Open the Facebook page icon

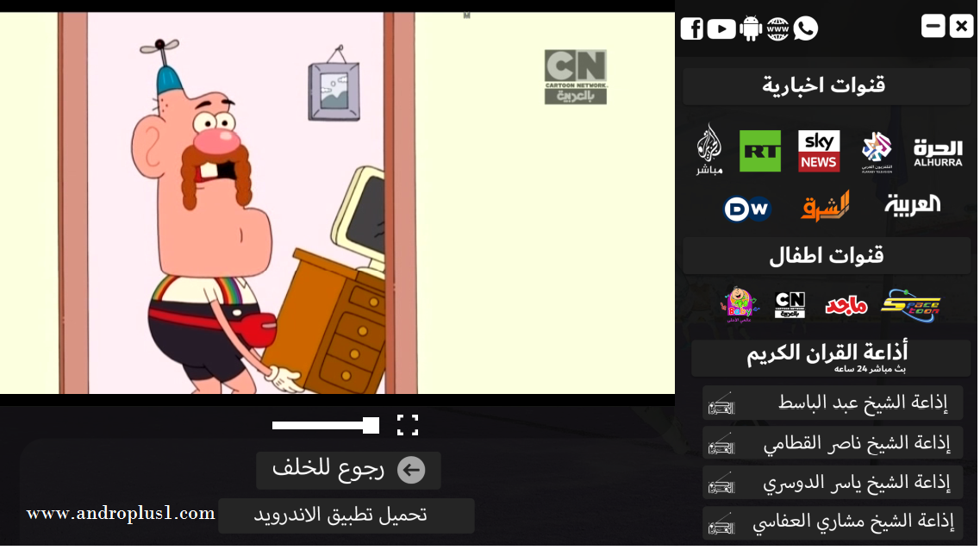[692, 28]
